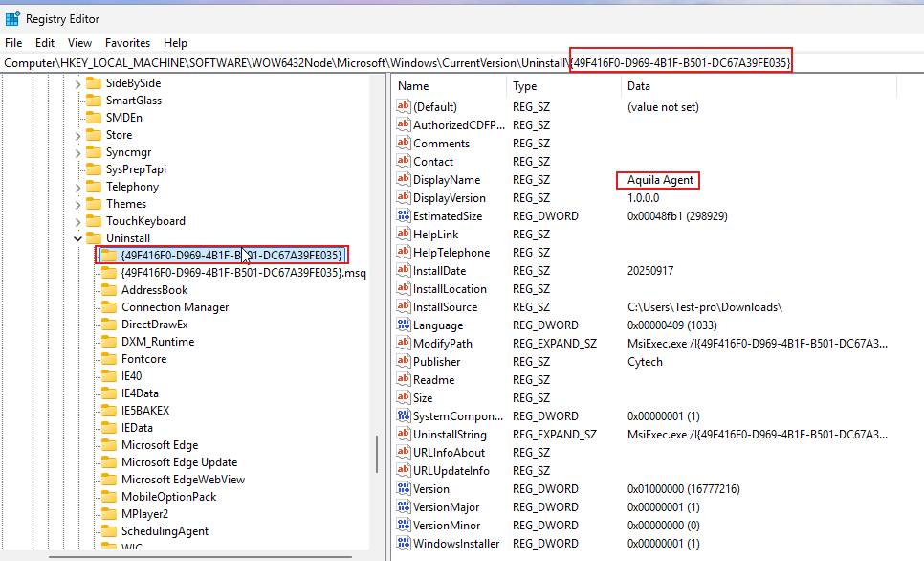
Task: Click the string icon of (Default) value
Action: [404, 106]
